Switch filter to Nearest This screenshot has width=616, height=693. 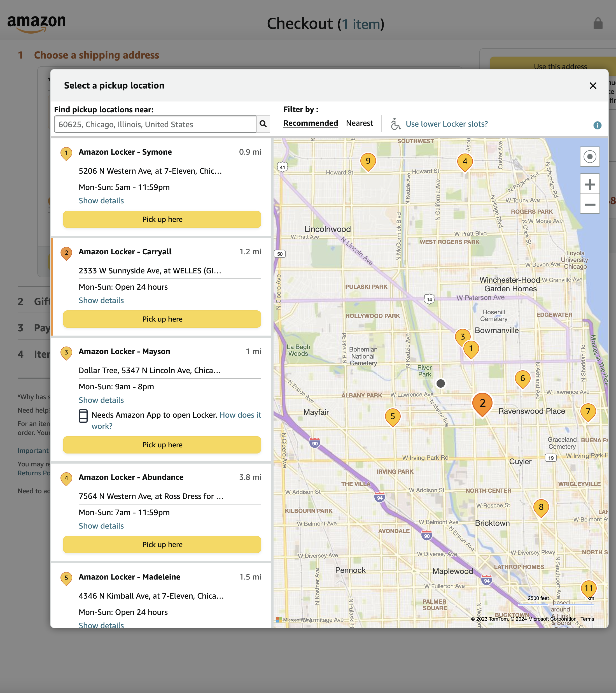pos(359,123)
